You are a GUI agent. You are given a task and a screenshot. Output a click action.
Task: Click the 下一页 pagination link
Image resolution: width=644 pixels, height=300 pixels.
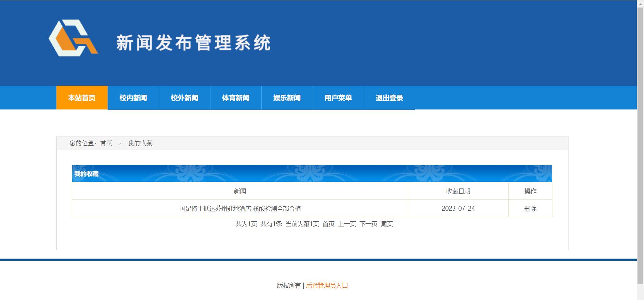368,224
